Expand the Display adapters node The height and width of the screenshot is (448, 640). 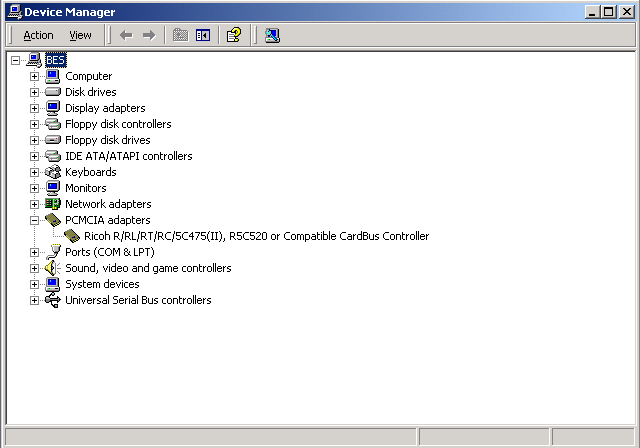tap(34, 108)
